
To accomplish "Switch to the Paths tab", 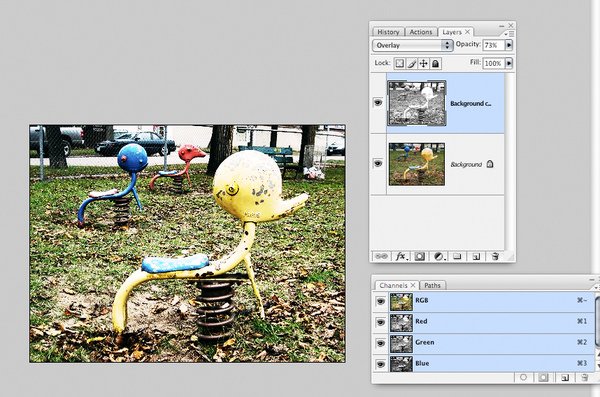I will [432, 286].
